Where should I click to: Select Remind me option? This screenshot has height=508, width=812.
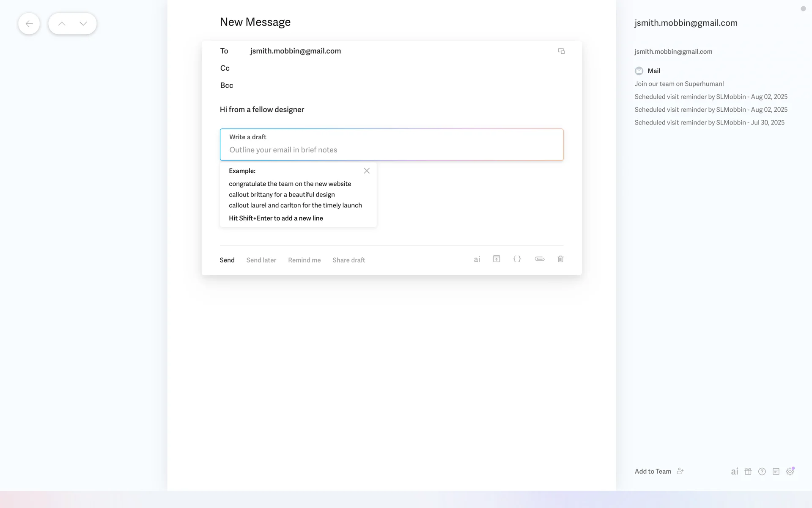pos(304,260)
